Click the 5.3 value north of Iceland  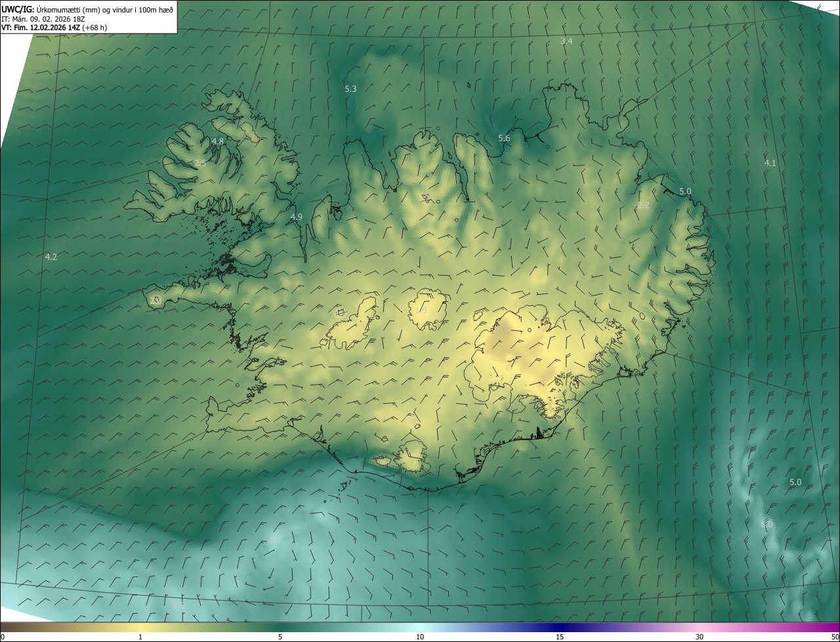350,89
